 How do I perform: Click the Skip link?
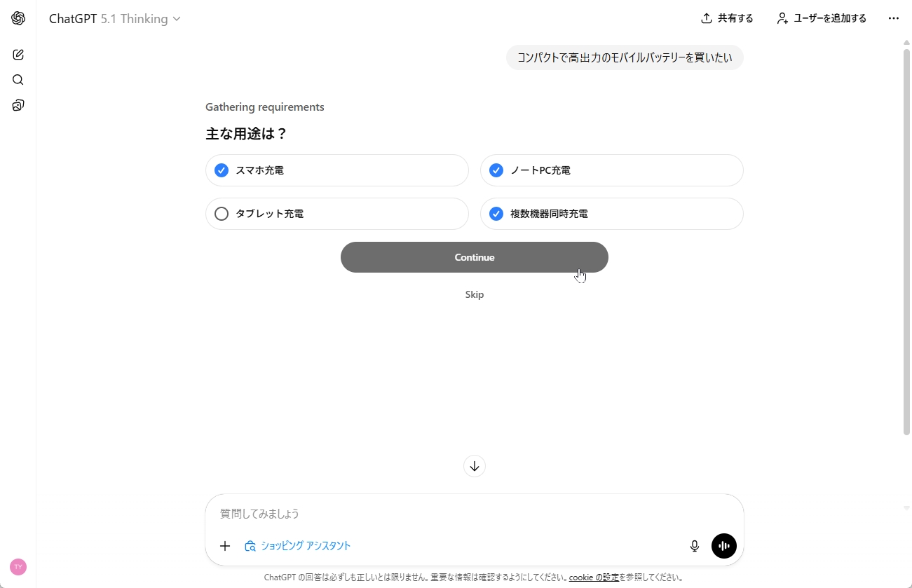(474, 294)
